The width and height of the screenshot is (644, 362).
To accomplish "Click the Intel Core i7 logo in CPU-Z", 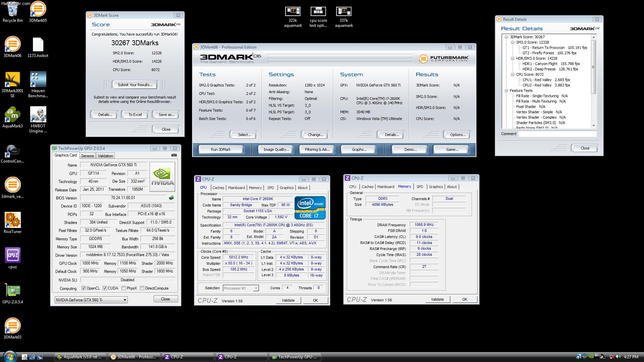I will click(x=310, y=208).
